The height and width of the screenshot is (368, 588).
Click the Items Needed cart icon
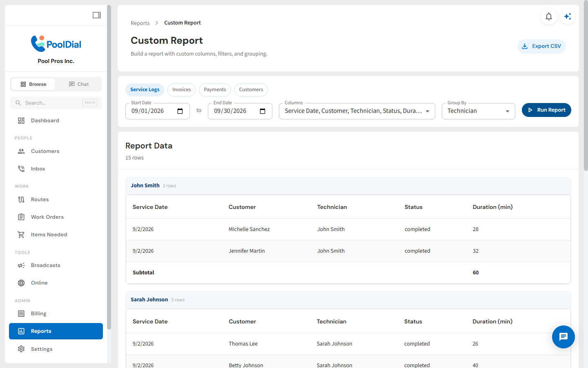[x=21, y=235]
